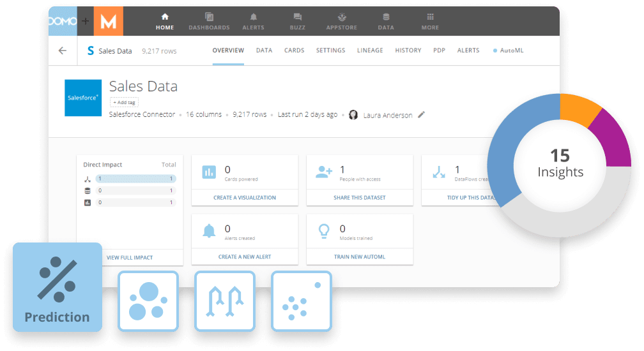Click Share This Dataset

click(x=360, y=198)
